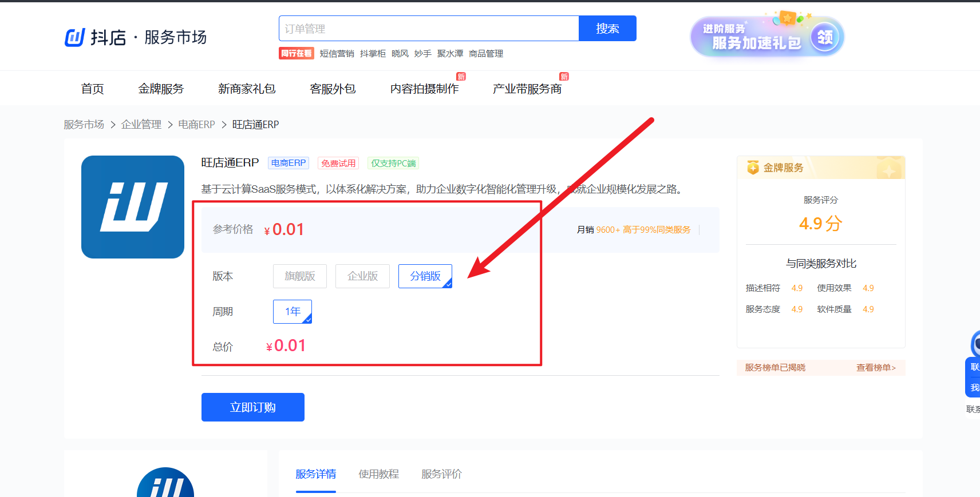Switch to the 服务评价 tab
This screenshot has height=497, width=980.
click(442, 474)
